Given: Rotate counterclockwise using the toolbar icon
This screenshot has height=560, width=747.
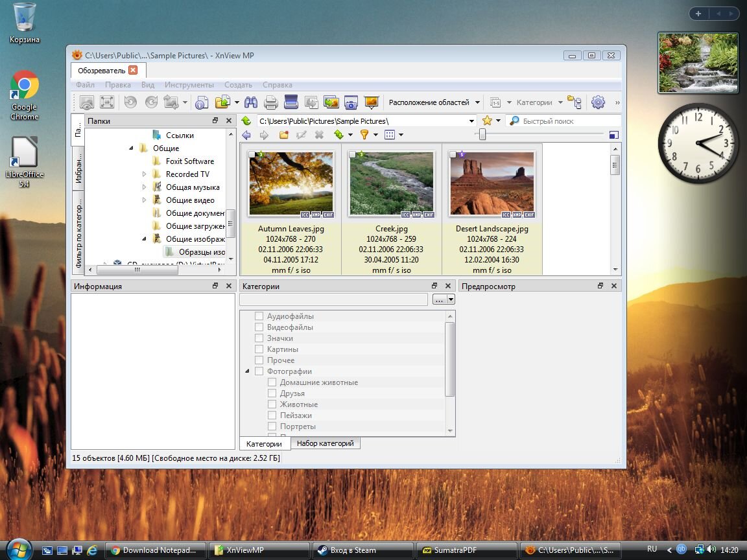Looking at the screenshot, I should (130, 102).
